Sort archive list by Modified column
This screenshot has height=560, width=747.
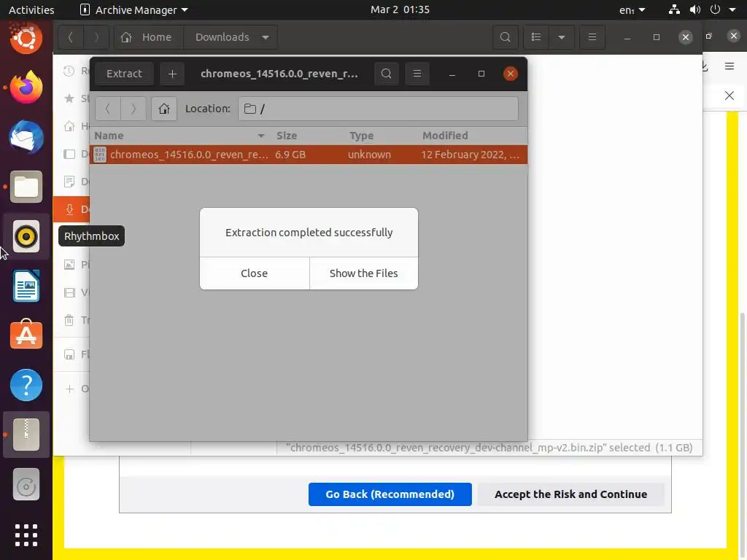pos(472,136)
